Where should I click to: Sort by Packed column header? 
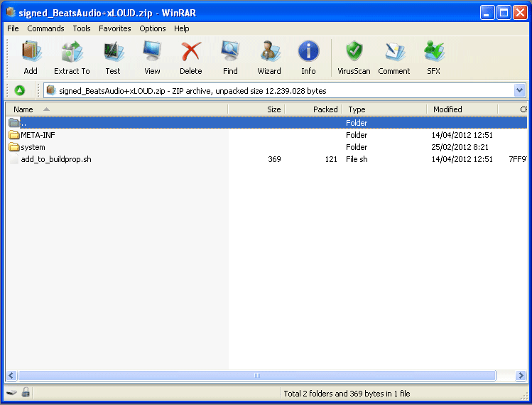pos(313,109)
